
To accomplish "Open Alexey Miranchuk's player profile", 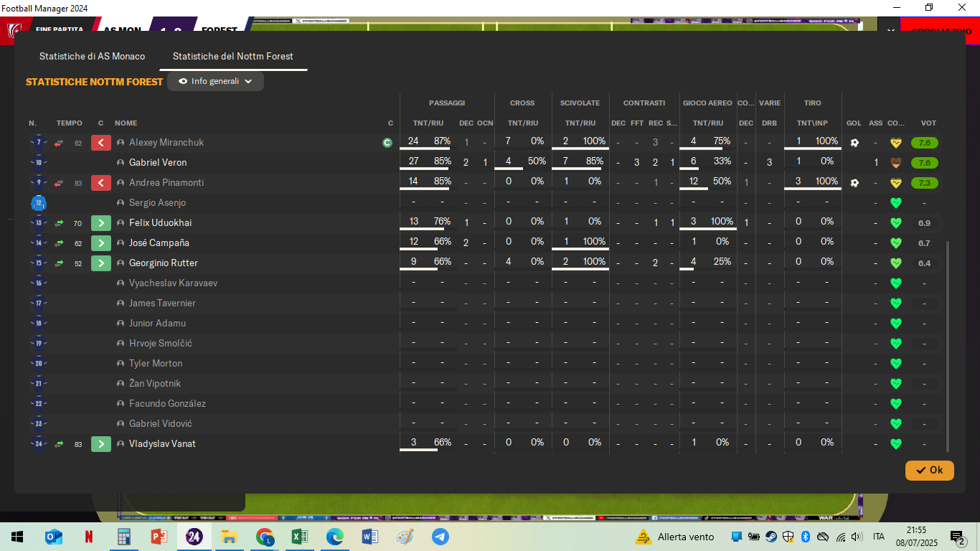I will (x=166, y=143).
